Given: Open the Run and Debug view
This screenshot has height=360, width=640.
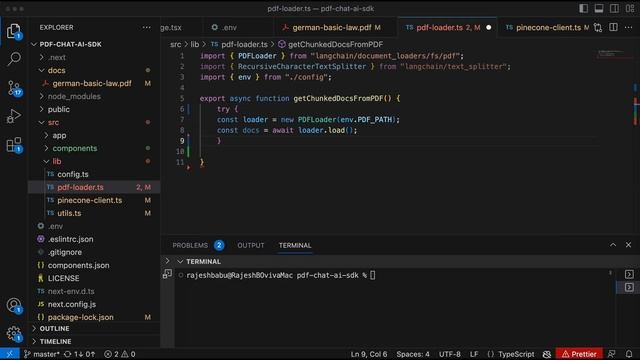Looking at the screenshot, I should tap(13, 116).
